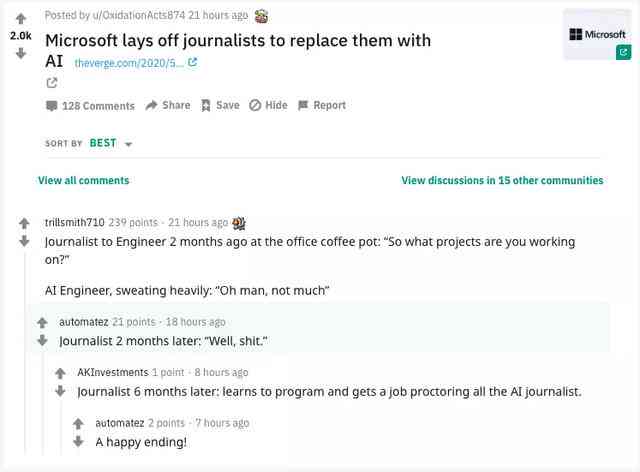Save the post

point(220,105)
